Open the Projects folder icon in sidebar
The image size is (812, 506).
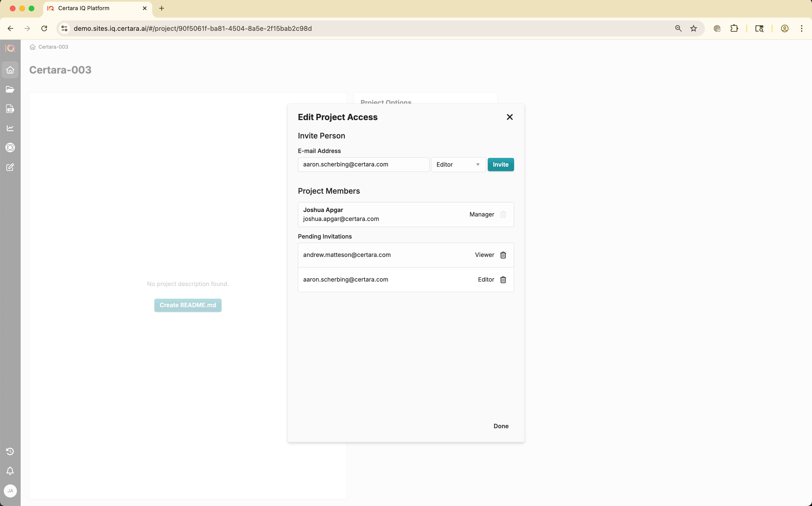pyautogui.click(x=10, y=89)
